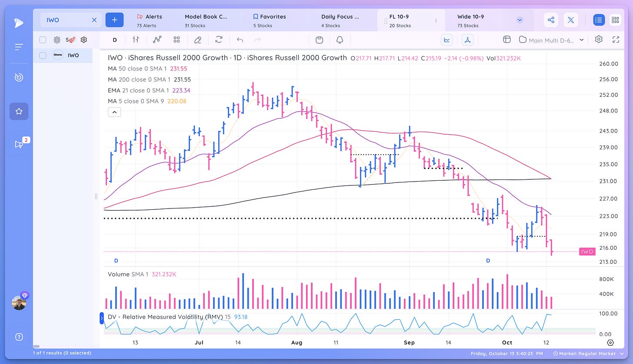The width and height of the screenshot is (633, 364).
Task: Switch to multi-chart grid view
Action: pyautogui.click(x=615, y=20)
